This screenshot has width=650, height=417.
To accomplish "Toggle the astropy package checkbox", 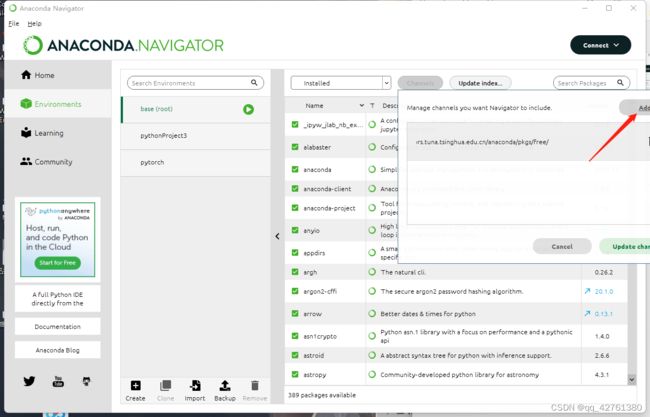I will (x=295, y=374).
